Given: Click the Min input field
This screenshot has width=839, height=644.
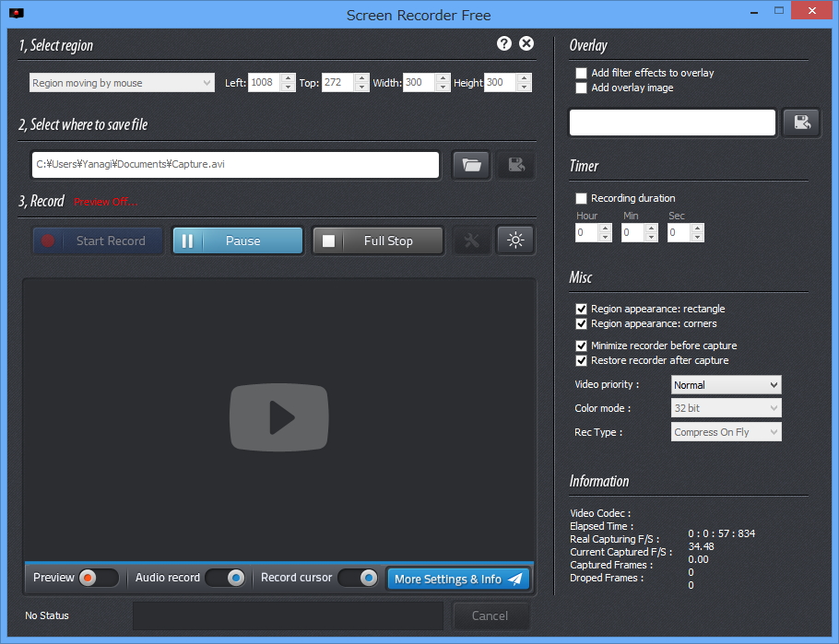Looking at the screenshot, I should (x=633, y=233).
